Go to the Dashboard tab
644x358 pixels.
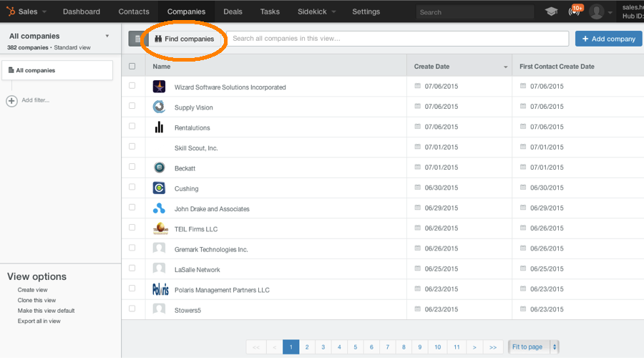point(82,11)
